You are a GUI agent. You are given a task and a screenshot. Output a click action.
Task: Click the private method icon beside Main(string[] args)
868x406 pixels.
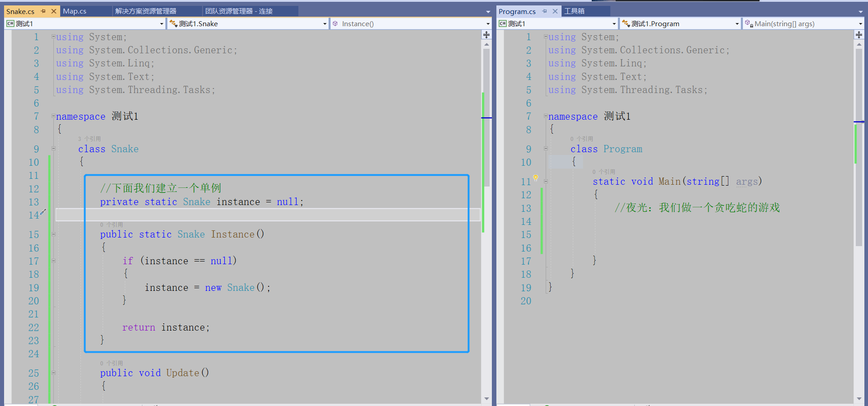click(749, 23)
